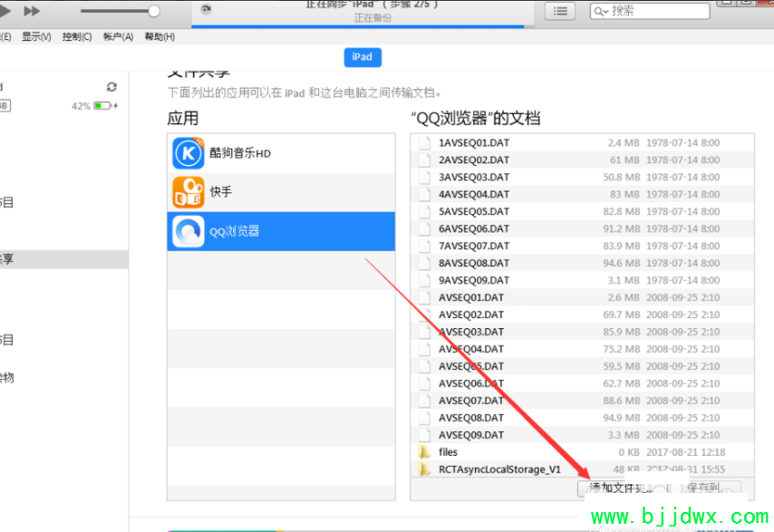
Task: Click the document icon beside 5AVSEQ05.DAT
Action: (x=424, y=211)
